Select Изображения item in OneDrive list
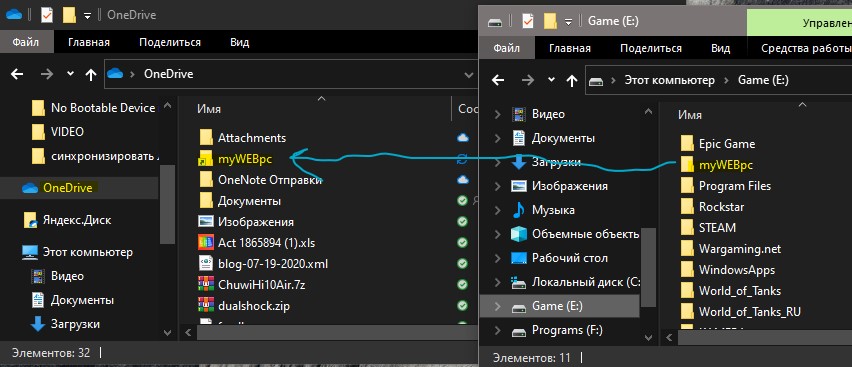852x367 pixels. point(246,222)
